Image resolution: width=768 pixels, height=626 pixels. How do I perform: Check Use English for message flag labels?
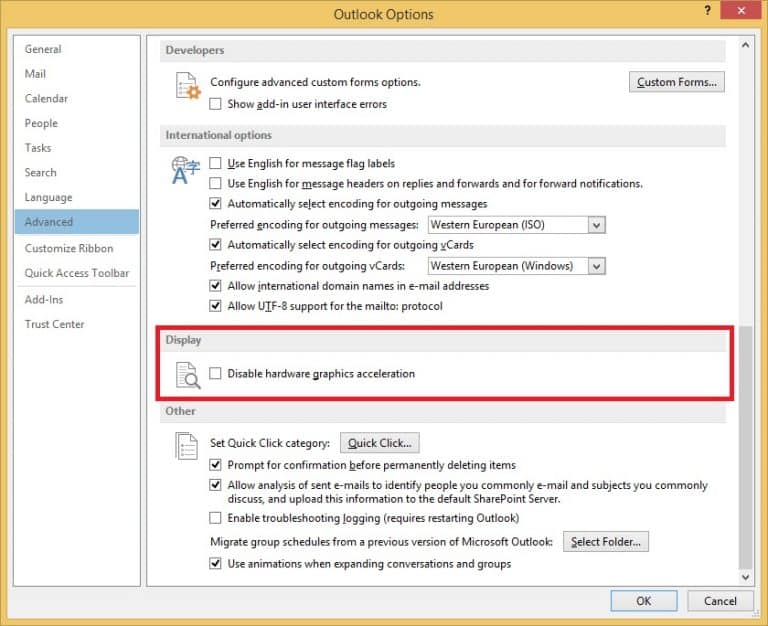(x=215, y=163)
